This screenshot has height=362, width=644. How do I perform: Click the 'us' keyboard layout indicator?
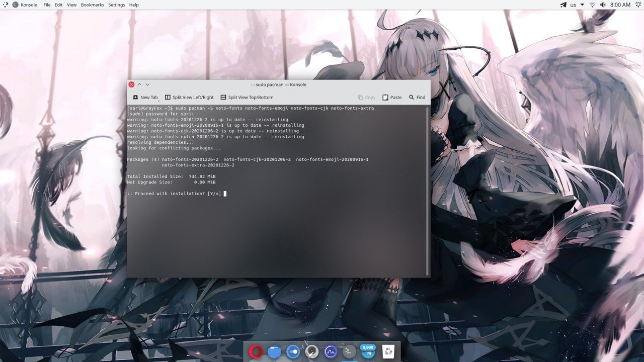pos(573,5)
